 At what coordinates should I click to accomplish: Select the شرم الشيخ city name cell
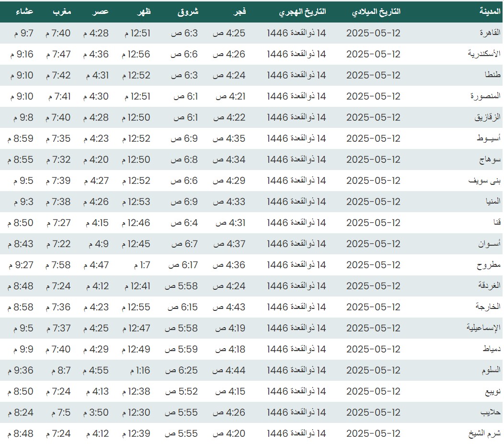point(484,433)
